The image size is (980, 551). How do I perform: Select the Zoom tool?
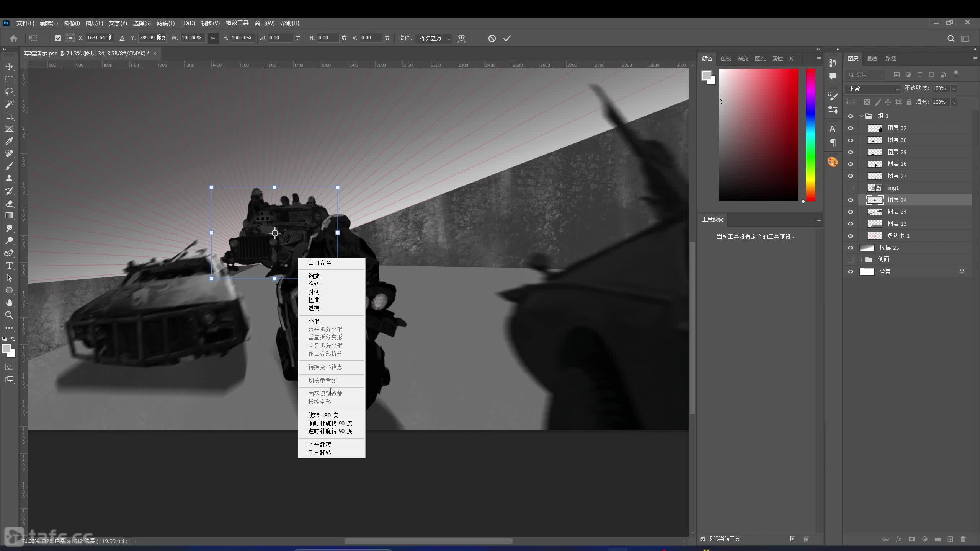click(x=9, y=315)
